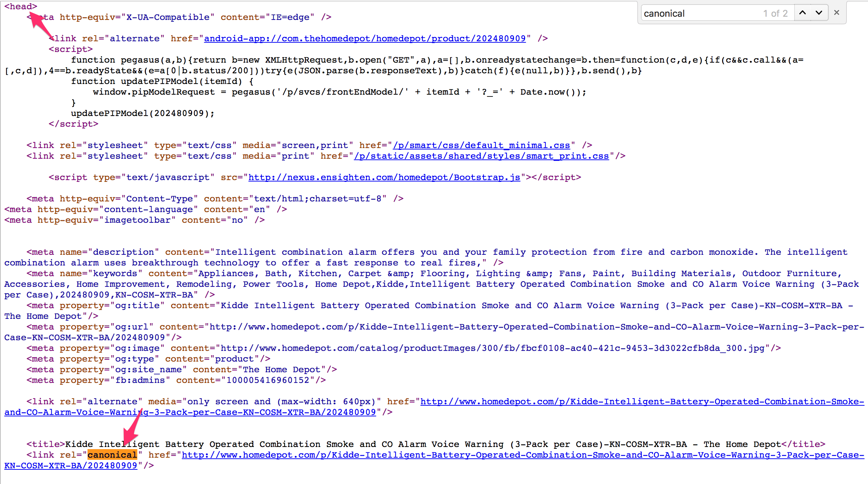Click the 'og:image' meta property line

(404, 348)
